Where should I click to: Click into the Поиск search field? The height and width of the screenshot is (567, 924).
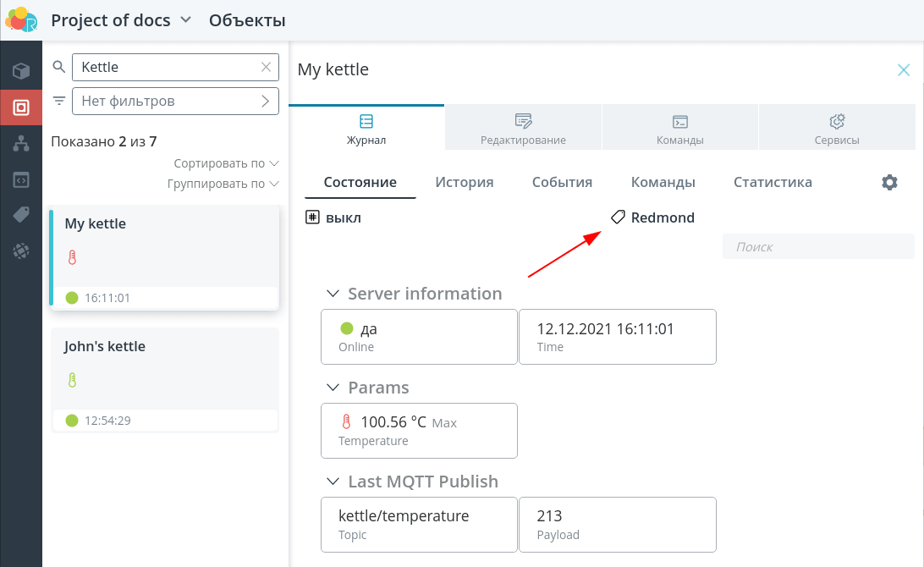click(818, 246)
